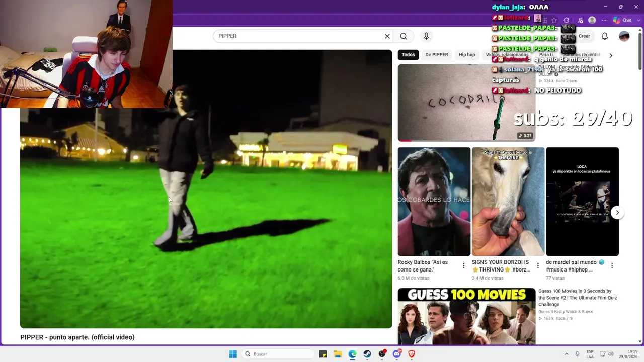This screenshot has height=362, width=644.
Task: Open the Guess 100 Movies thumbnail
Action: (466, 316)
